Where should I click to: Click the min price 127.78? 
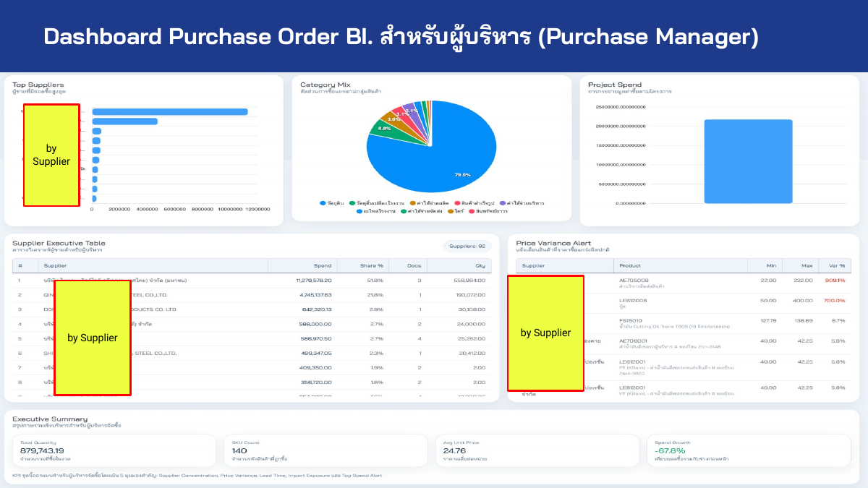click(768, 320)
